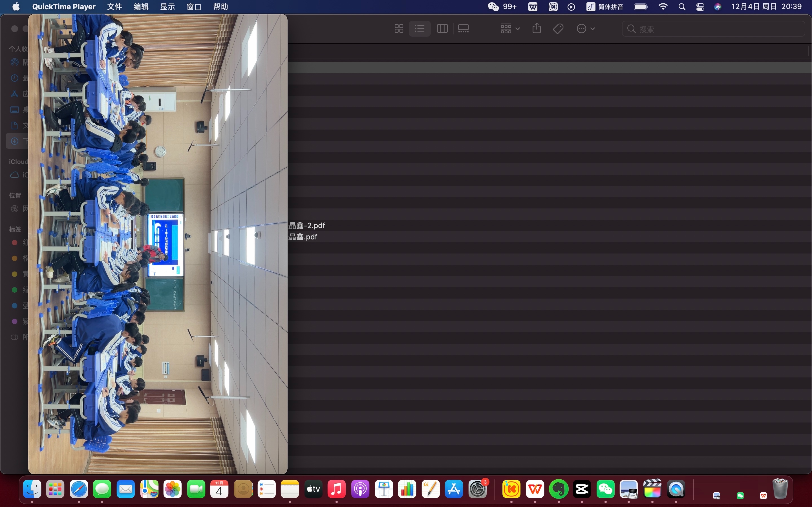
Task: Open Evernote from the dock
Action: [x=558, y=490]
